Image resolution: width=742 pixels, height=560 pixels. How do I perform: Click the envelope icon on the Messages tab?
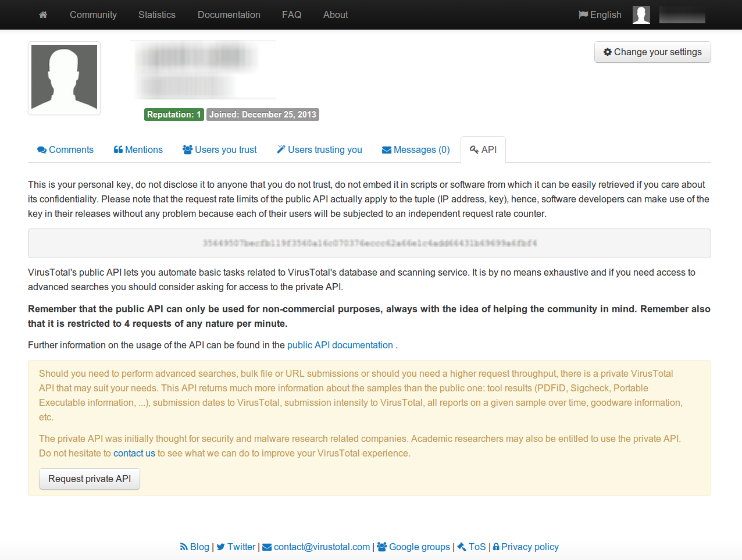click(386, 149)
